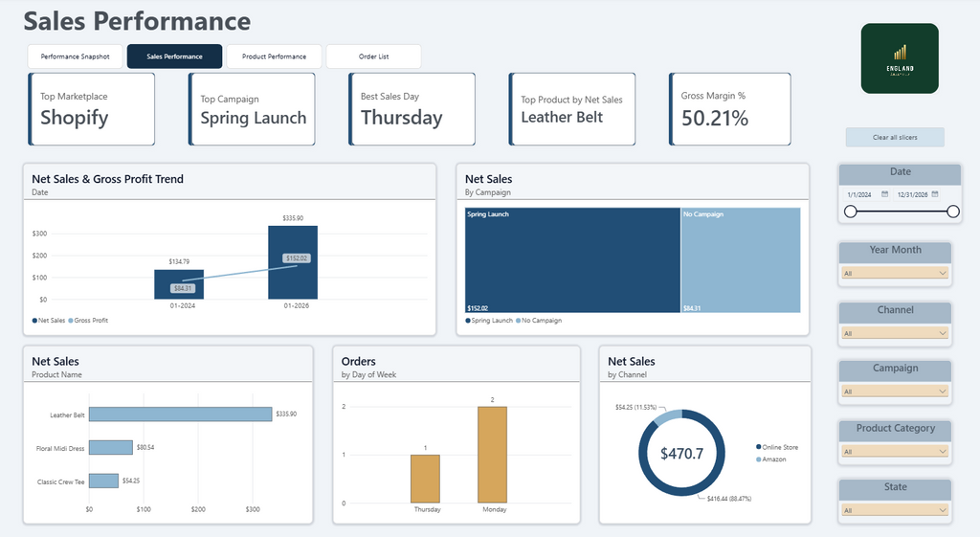Select the Top Marketplace Shopify card
Screen dimensions: 980x537
coord(91,109)
